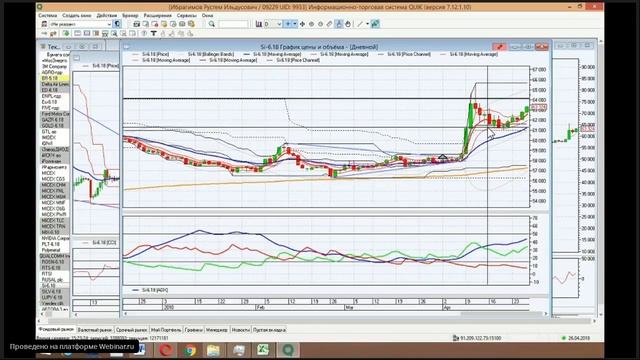Click the plus crosshair cursor tool
Viewport: 640px width, 360px height.
[x=287, y=24]
